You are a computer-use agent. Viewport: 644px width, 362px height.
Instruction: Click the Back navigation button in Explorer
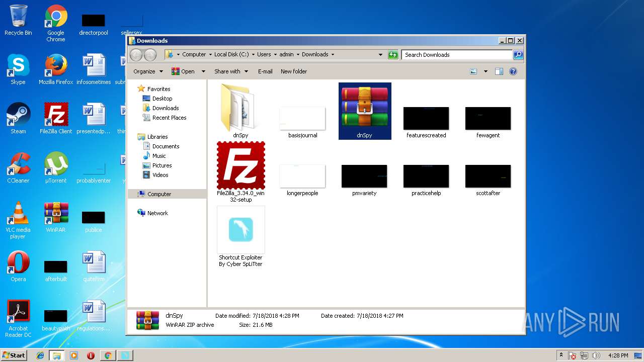coord(136,55)
